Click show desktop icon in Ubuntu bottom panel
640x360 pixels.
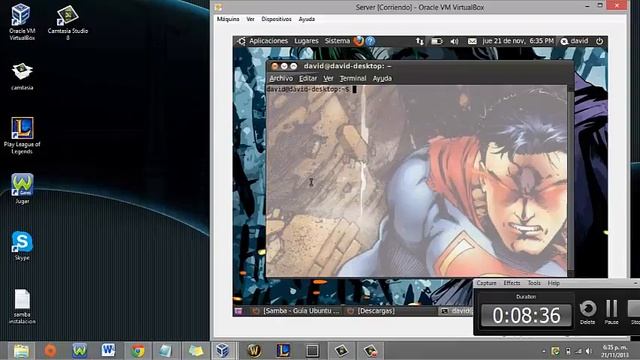click(x=238, y=311)
